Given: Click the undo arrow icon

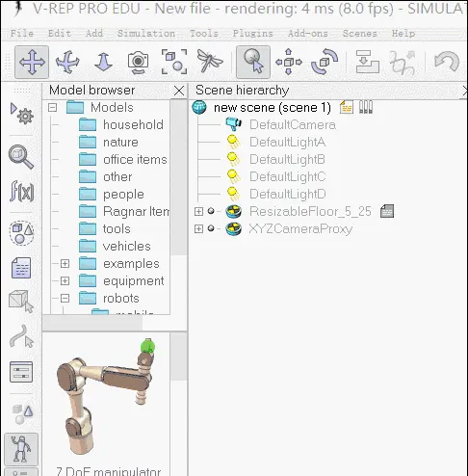Looking at the screenshot, I should (447, 61).
